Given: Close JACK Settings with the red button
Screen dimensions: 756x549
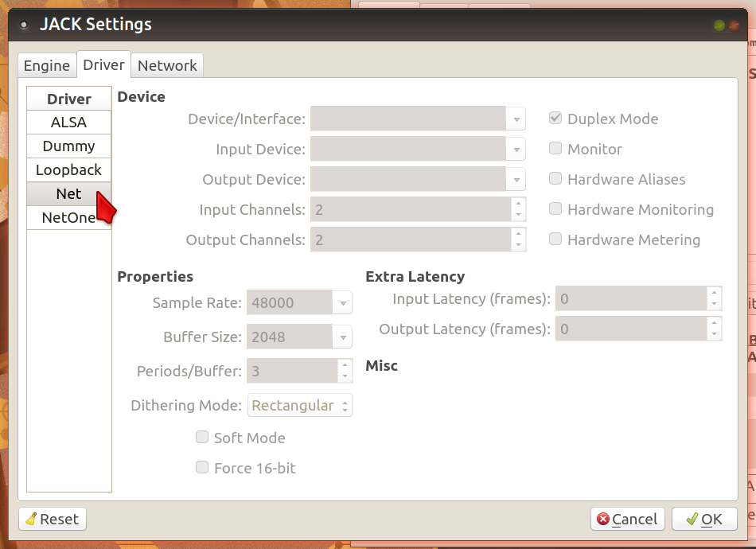Looking at the screenshot, I should 734,25.
